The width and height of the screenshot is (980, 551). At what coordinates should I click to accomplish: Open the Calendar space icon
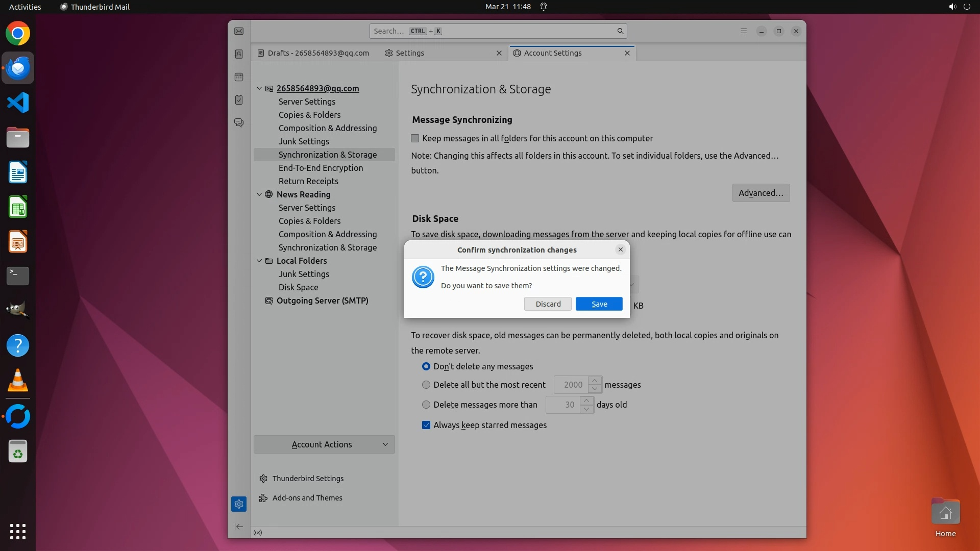239,77
